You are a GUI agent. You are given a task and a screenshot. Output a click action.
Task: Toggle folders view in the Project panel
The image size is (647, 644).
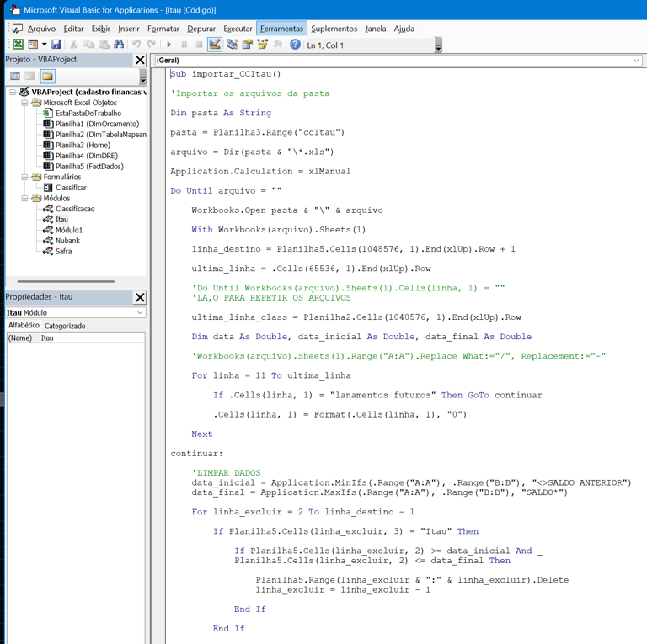47,77
